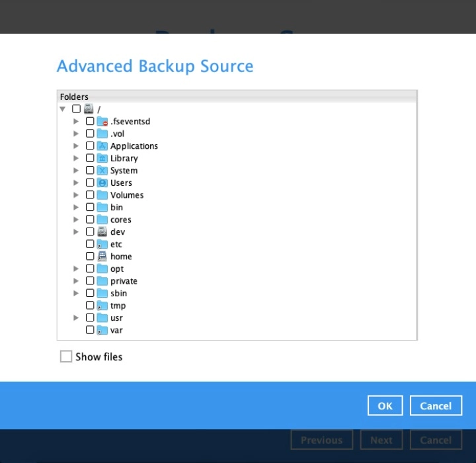
Task: Check the opt folder checkbox
Action: point(90,269)
